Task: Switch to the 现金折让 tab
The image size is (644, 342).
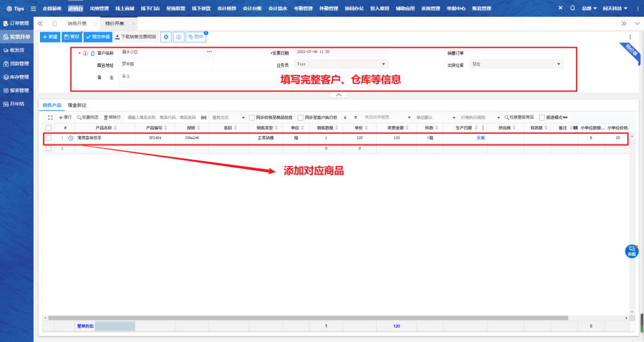Action: [77, 105]
